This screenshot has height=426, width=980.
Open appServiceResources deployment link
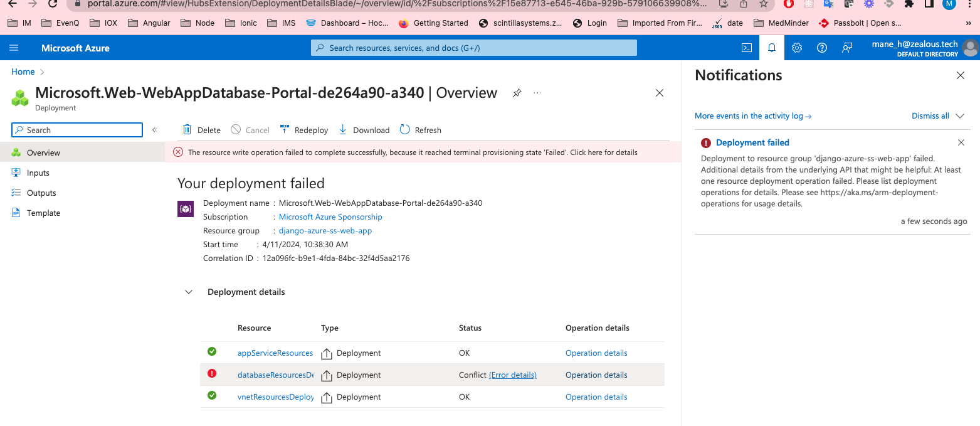point(275,353)
